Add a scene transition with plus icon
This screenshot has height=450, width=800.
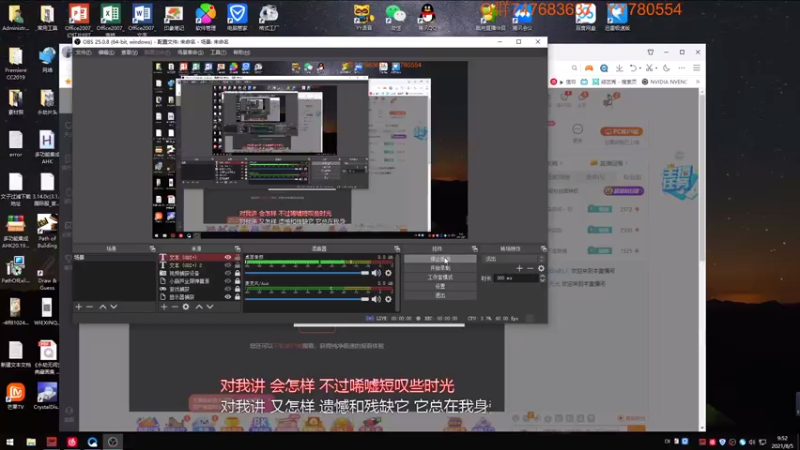(x=519, y=268)
